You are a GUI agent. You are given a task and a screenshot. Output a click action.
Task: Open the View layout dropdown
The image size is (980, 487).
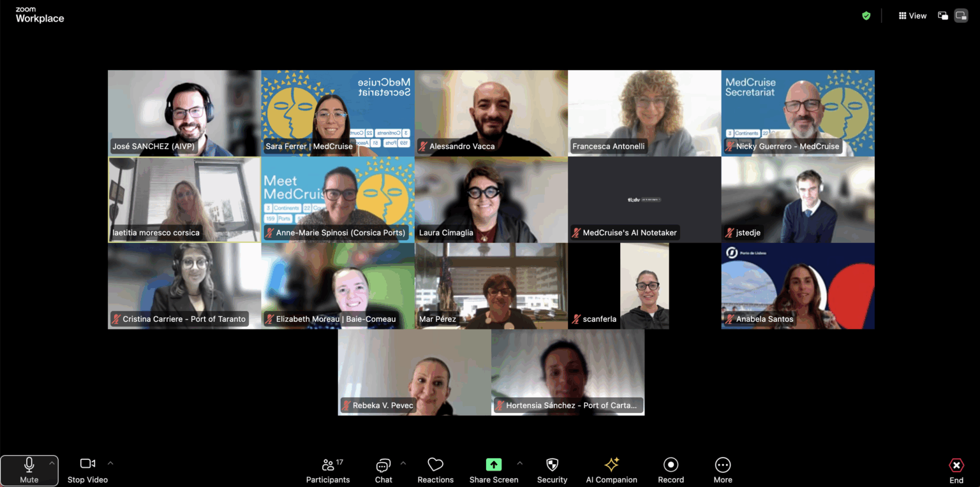point(912,16)
